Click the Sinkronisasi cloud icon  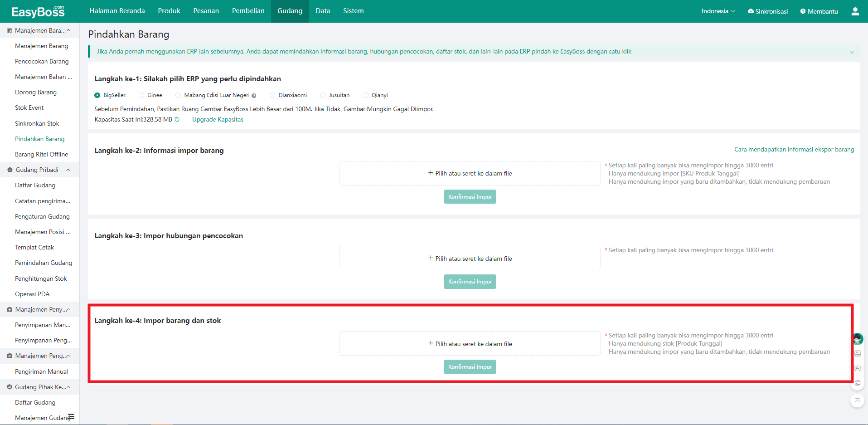pyautogui.click(x=751, y=11)
